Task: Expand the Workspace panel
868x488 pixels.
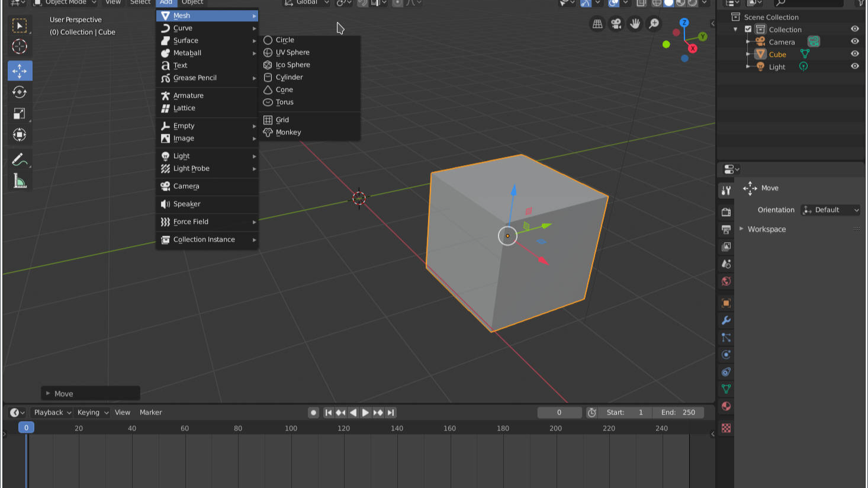Action: click(767, 229)
